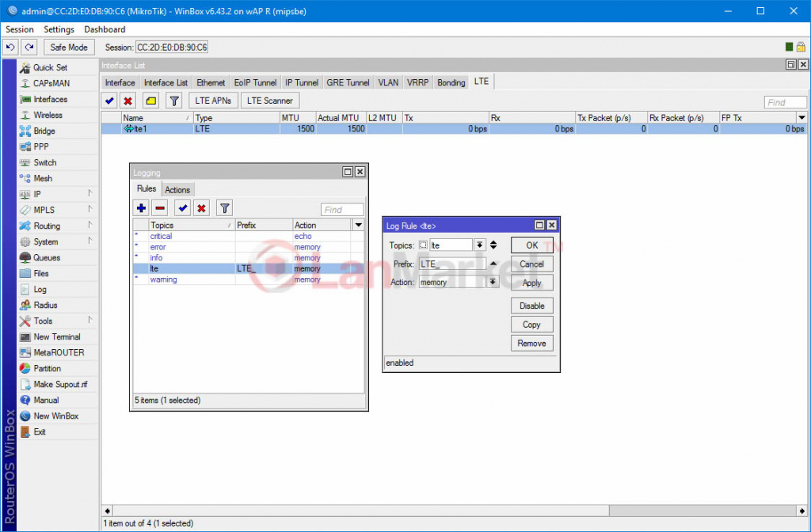Click the blue checkmark enable icon in the Logging toolbar

(183, 208)
